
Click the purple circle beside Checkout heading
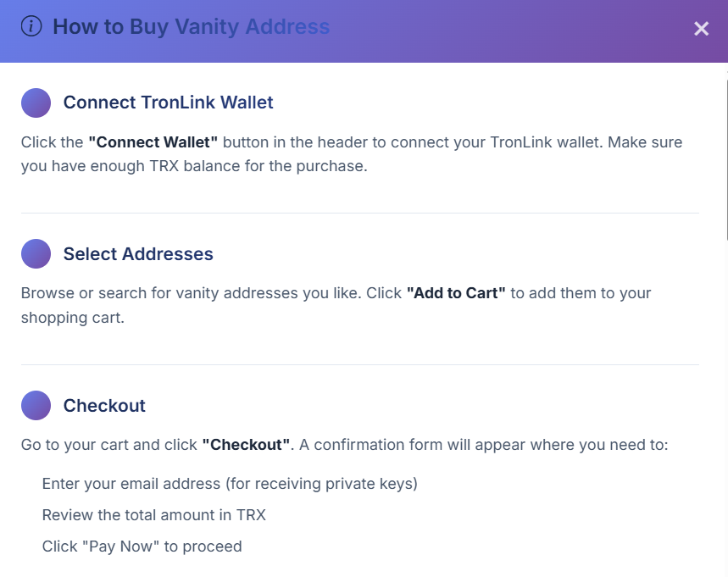point(36,406)
